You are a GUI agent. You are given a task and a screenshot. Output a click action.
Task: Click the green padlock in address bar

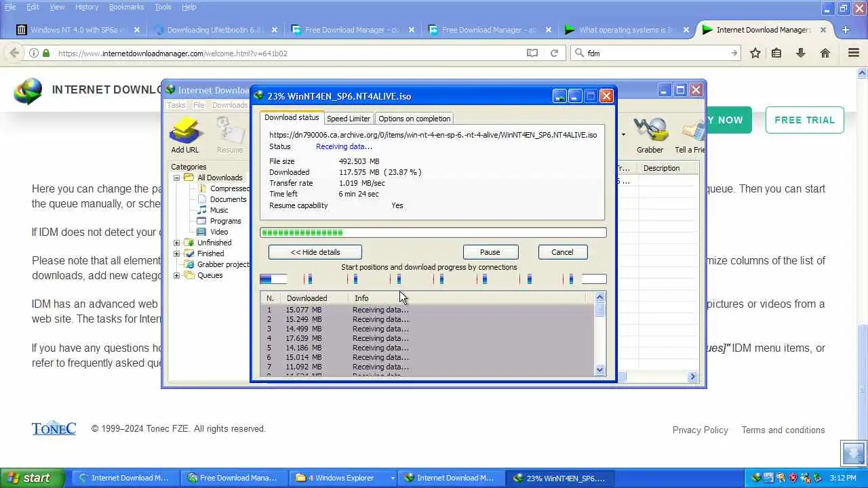pyautogui.click(x=46, y=53)
